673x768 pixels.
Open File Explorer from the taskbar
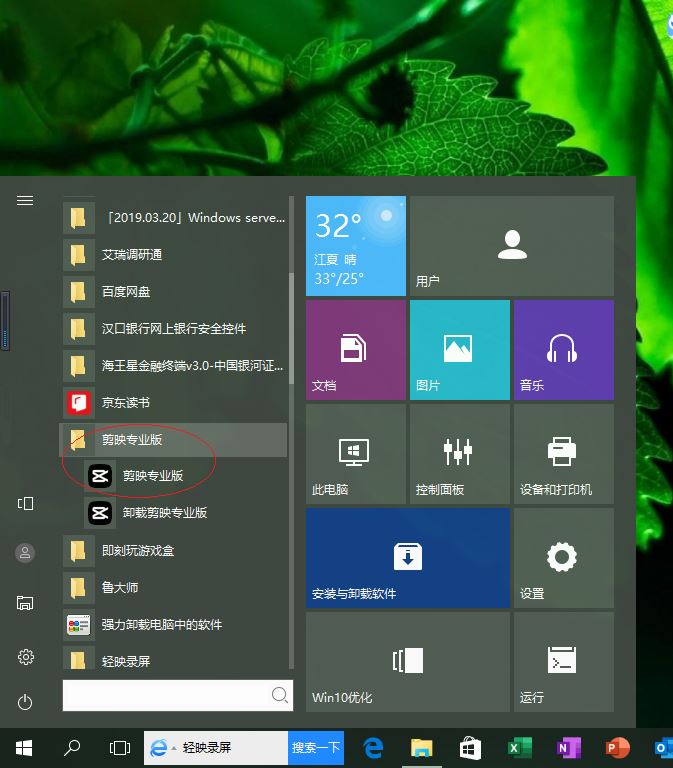[421, 748]
